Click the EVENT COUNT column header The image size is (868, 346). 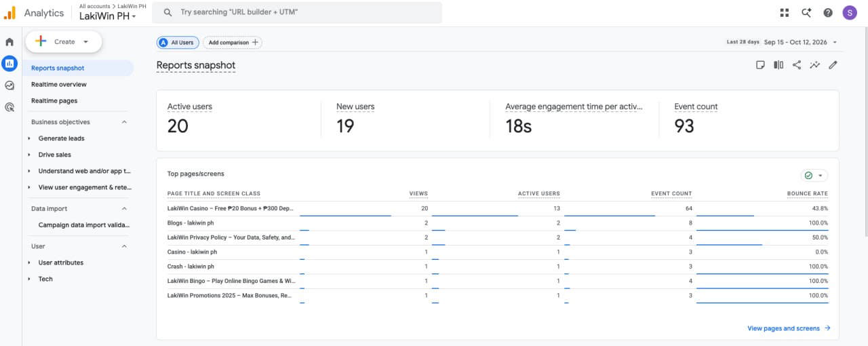[x=671, y=194]
